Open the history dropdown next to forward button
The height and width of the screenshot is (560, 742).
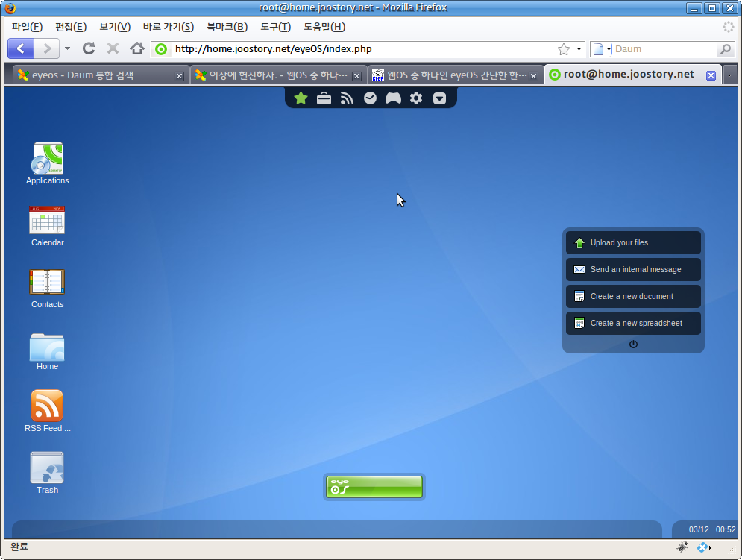tap(67, 48)
